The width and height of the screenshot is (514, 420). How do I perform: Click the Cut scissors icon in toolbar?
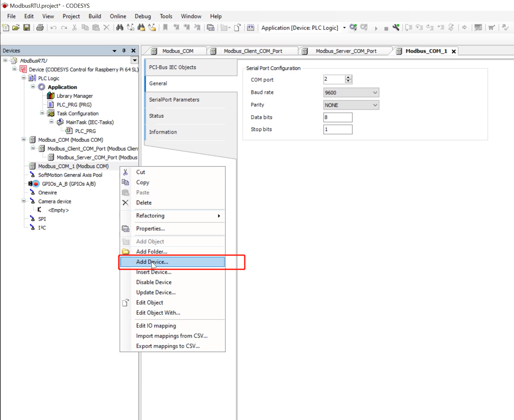(74, 28)
